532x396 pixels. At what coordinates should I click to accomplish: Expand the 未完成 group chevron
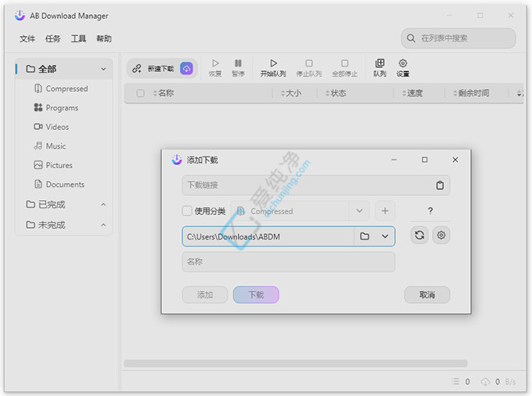(103, 225)
